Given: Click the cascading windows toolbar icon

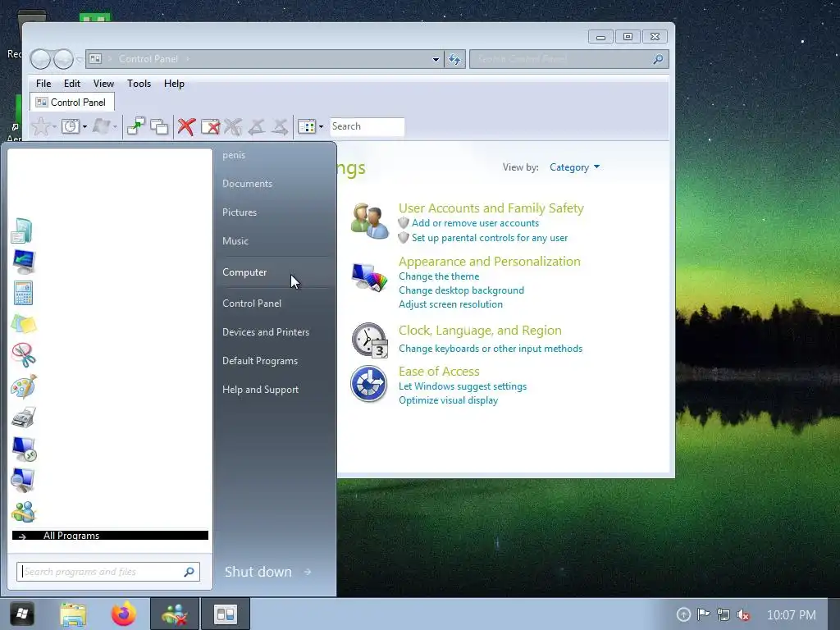Looking at the screenshot, I should [159, 126].
